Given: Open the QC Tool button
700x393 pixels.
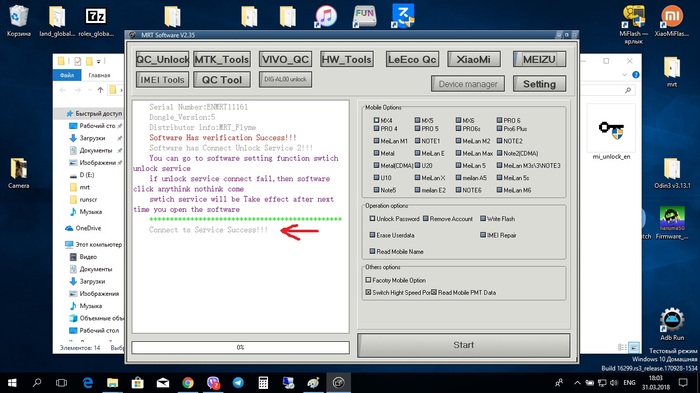Looking at the screenshot, I should [222, 80].
